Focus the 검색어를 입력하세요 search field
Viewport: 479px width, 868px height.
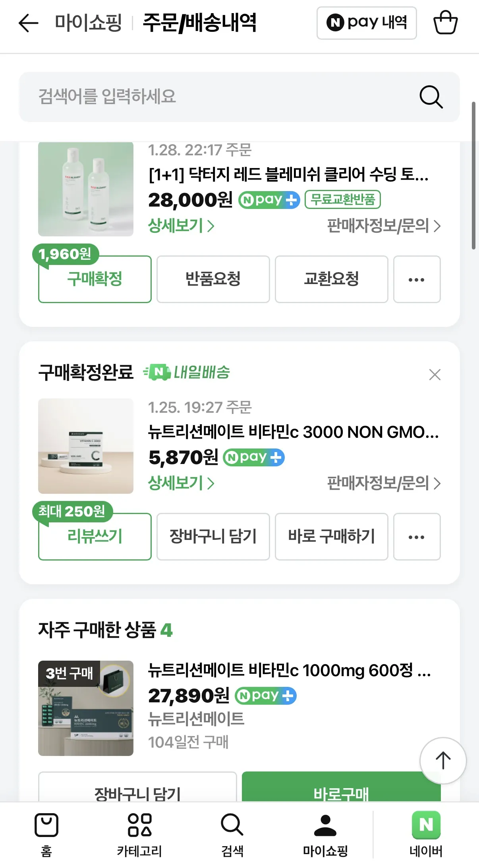click(222, 97)
